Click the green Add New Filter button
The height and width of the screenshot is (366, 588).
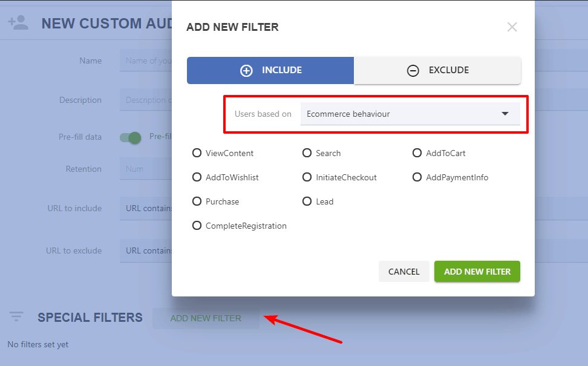(477, 272)
